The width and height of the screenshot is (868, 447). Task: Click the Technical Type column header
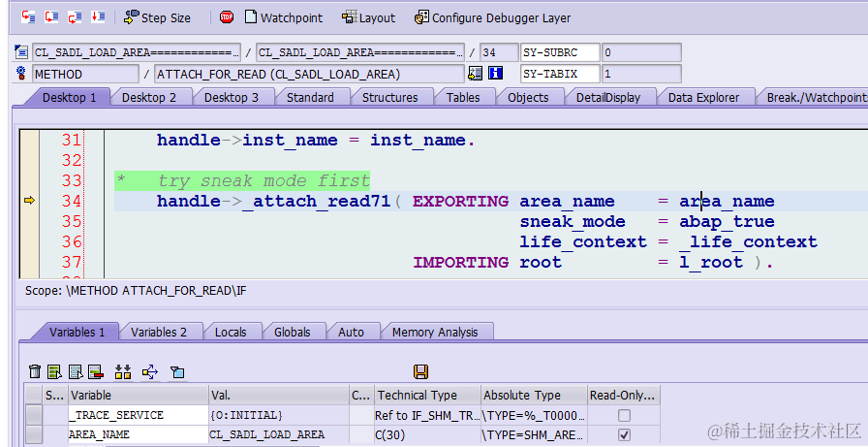[427, 395]
